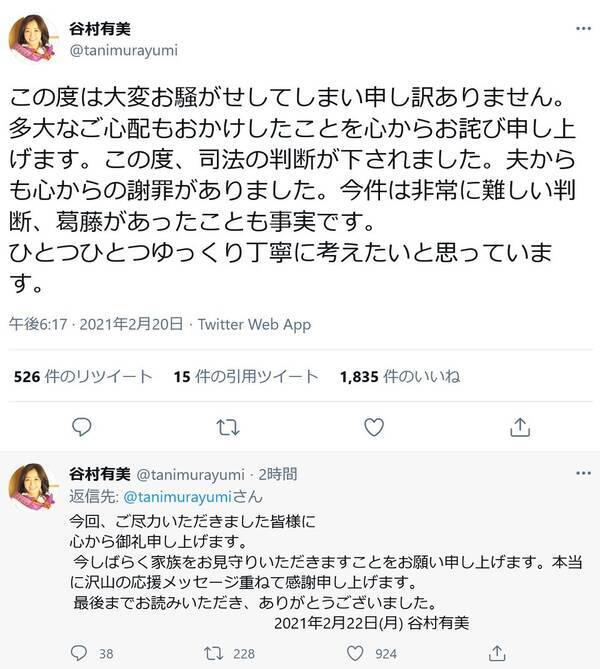Retweet the main tweet
Image resolution: width=600 pixels, height=669 pixels.
227,427
